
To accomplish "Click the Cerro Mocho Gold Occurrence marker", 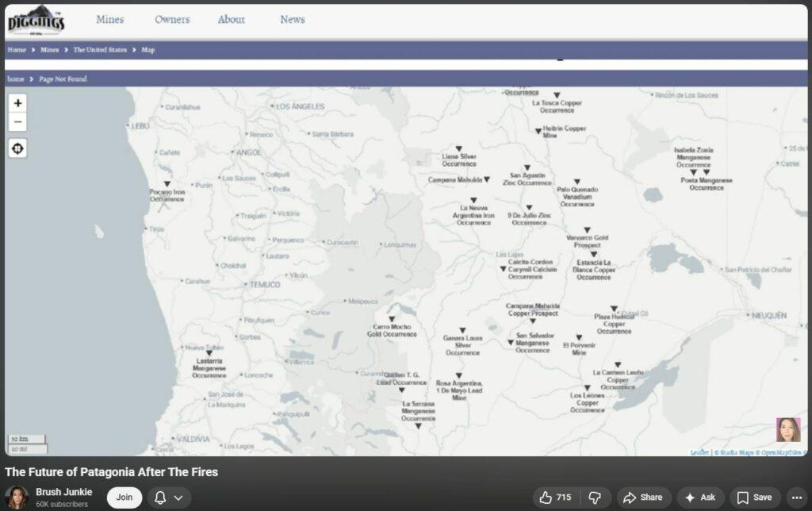I will tap(392, 318).
